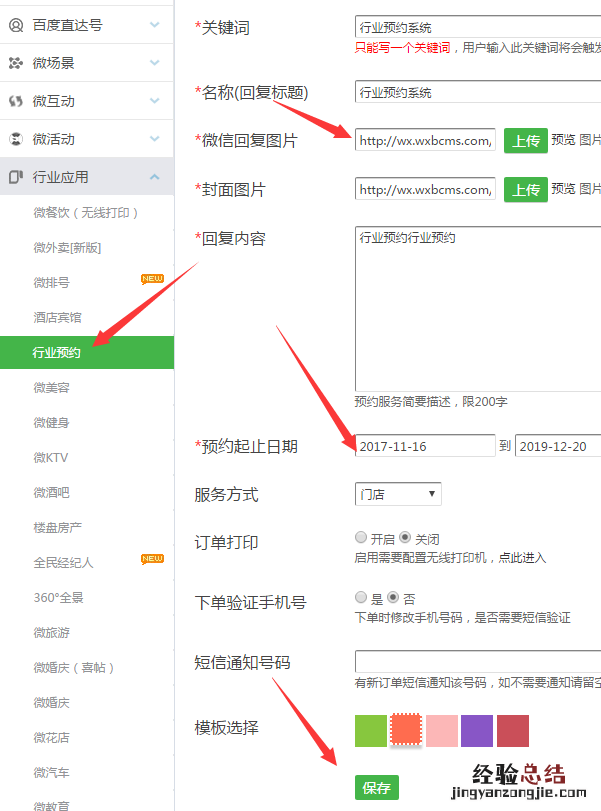The image size is (601, 811).
Task: Click the 保存 button
Action: [x=377, y=788]
